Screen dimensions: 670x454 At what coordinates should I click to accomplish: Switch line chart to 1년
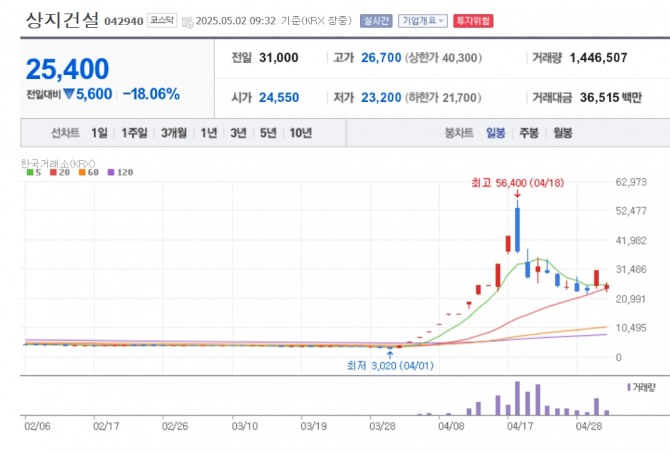(x=208, y=132)
